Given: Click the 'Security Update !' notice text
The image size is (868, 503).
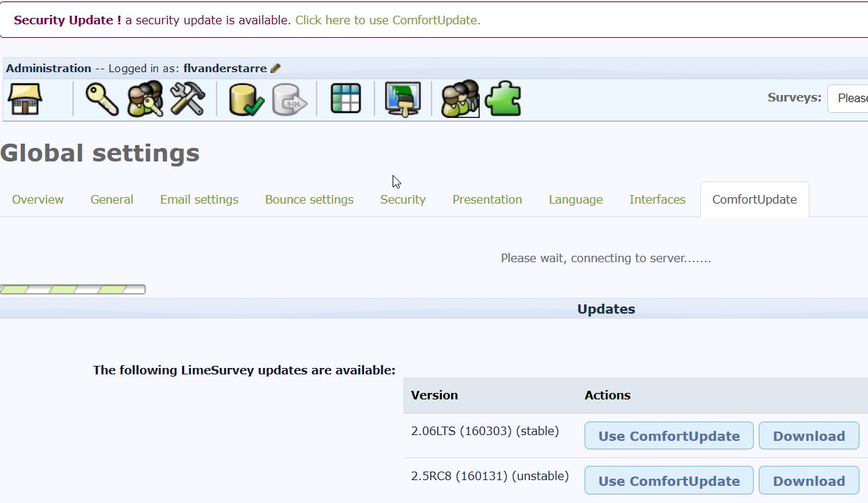Looking at the screenshot, I should pos(67,20).
